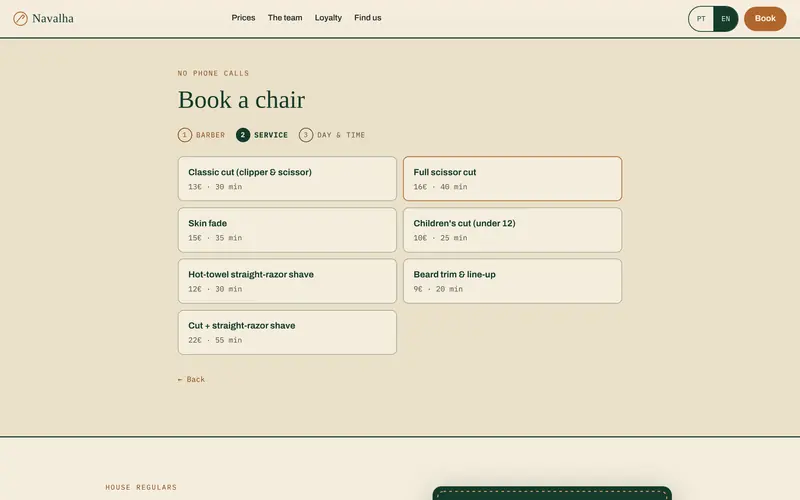Screen dimensions: 800x500
Task: Click the 'Book a chair' heading
Action: (241, 99)
